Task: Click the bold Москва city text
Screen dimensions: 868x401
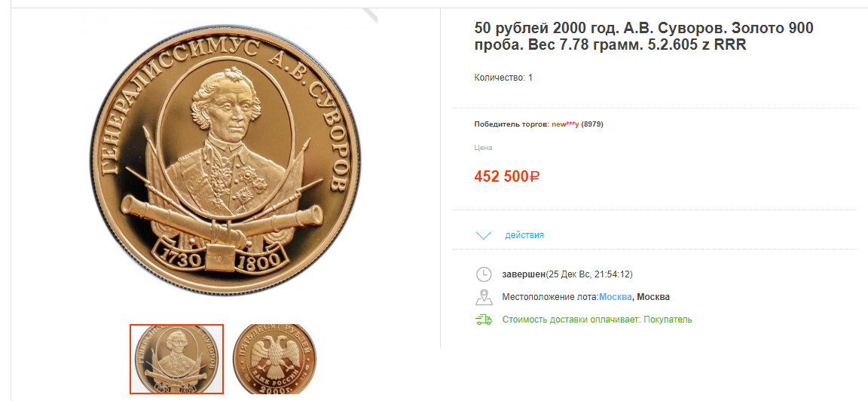Action: point(653,297)
